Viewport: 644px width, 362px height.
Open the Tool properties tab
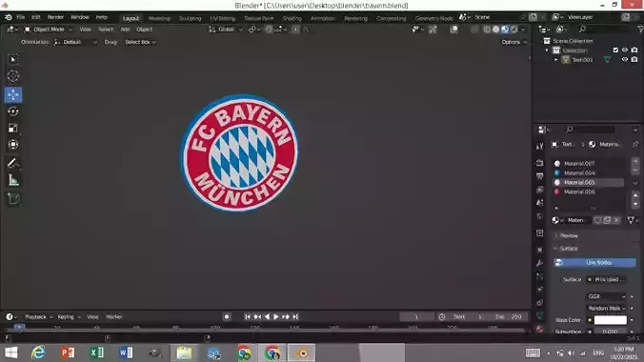[x=539, y=146]
